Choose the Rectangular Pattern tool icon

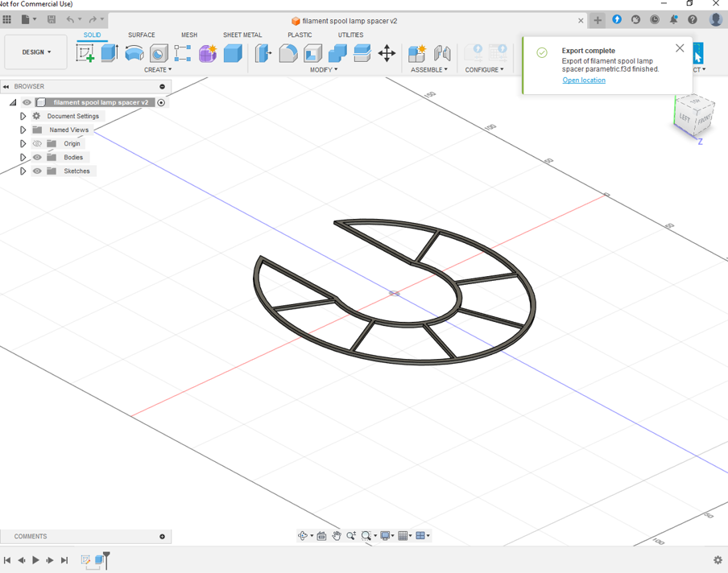[x=183, y=53]
